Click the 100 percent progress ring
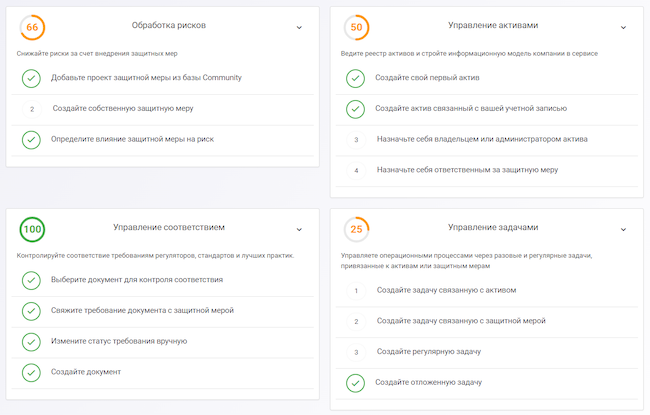 (x=32, y=229)
